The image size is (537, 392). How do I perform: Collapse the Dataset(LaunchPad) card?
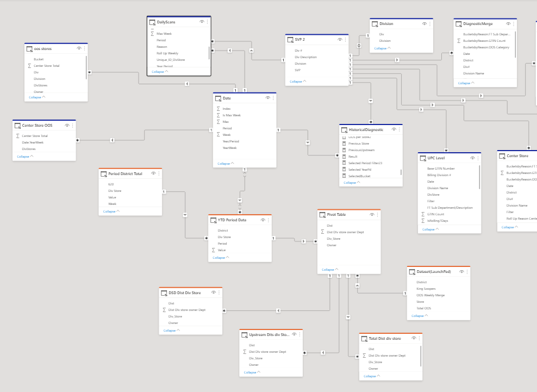coord(420,315)
